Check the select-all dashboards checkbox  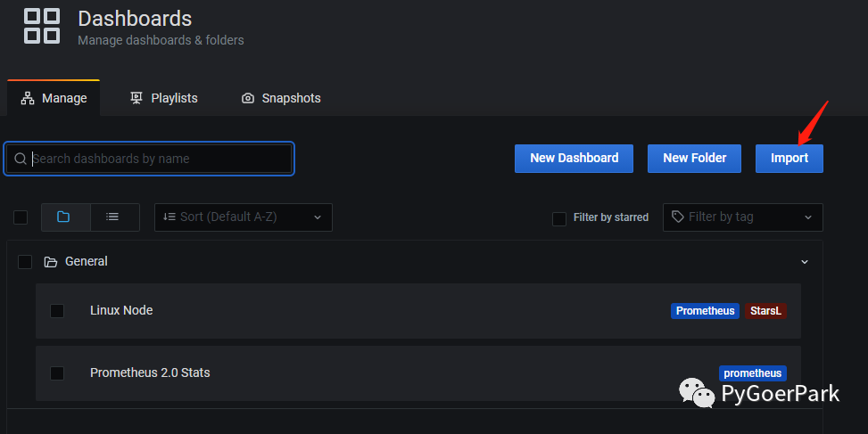(21, 217)
